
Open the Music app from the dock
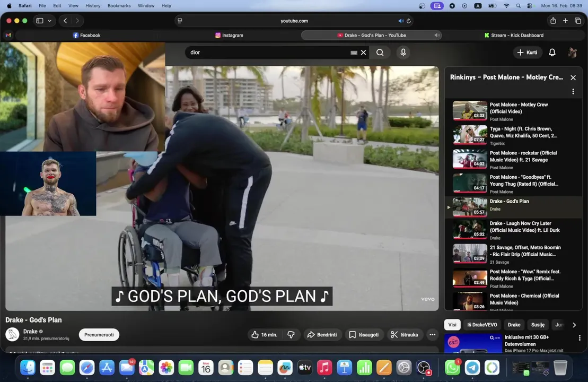324,368
